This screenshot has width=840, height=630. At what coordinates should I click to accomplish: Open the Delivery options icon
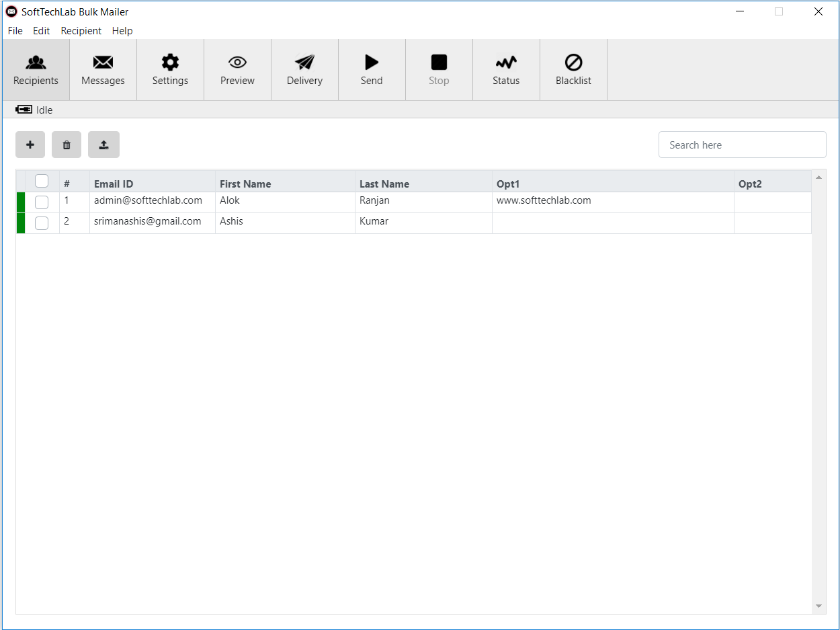(x=304, y=69)
